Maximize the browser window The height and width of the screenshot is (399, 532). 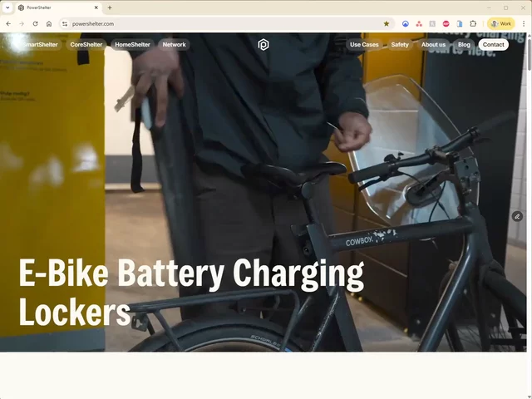click(506, 7)
